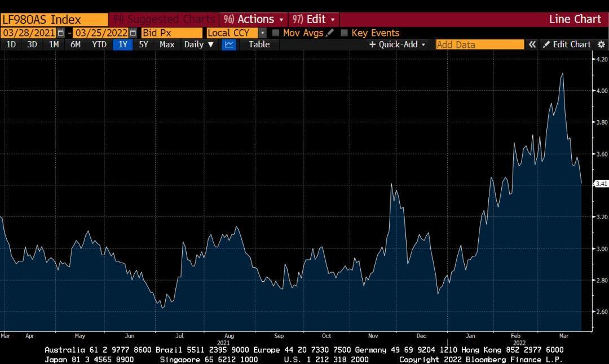Viewport: 609px width, 364px height.
Task: Select the YTD range button
Action: [x=99, y=45]
